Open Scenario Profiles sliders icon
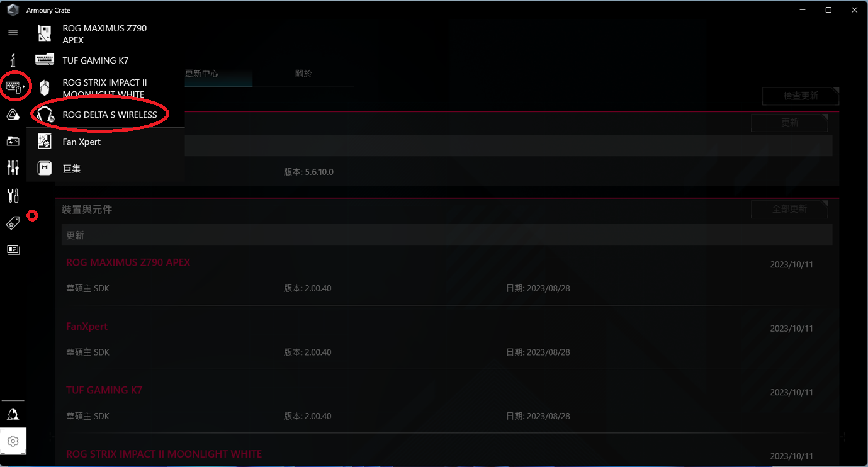 click(13, 167)
